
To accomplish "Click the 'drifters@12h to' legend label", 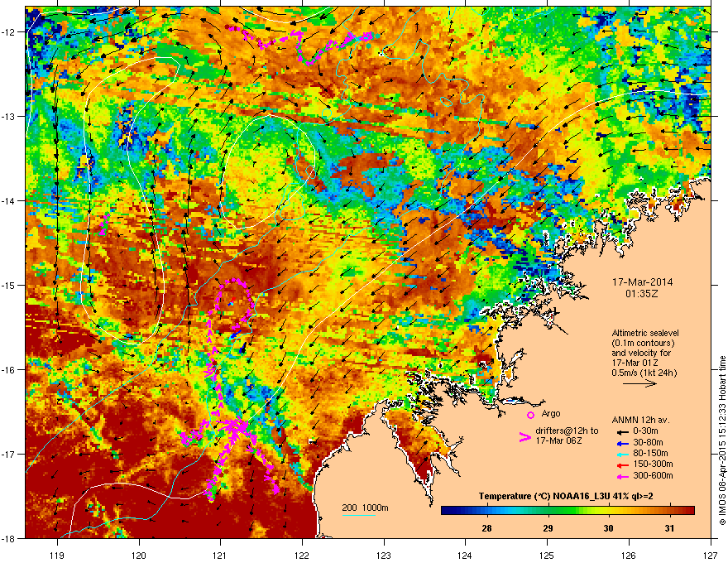I will [x=567, y=431].
